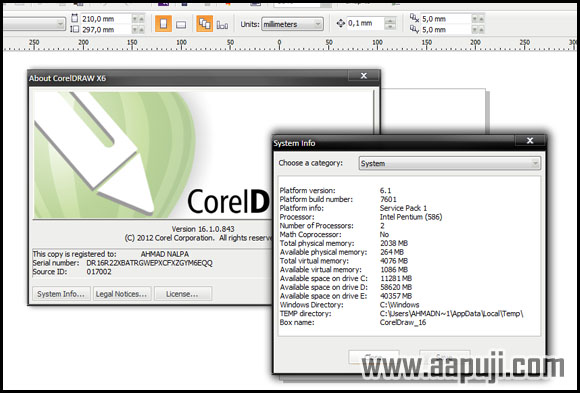This screenshot has height=393, width=580.
Task: Apply layout to current page only icon
Action: pyautogui.click(x=222, y=25)
